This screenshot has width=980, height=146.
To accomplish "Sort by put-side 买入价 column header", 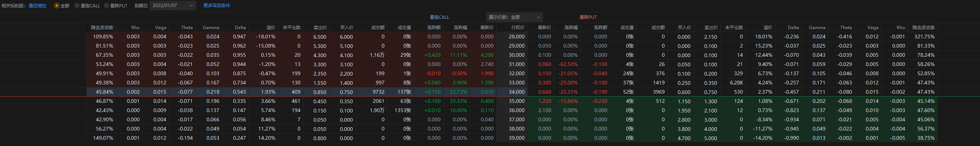I will [684, 27].
